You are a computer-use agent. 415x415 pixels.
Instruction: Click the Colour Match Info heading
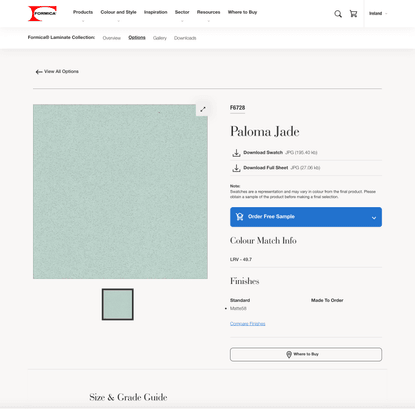coord(263,241)
